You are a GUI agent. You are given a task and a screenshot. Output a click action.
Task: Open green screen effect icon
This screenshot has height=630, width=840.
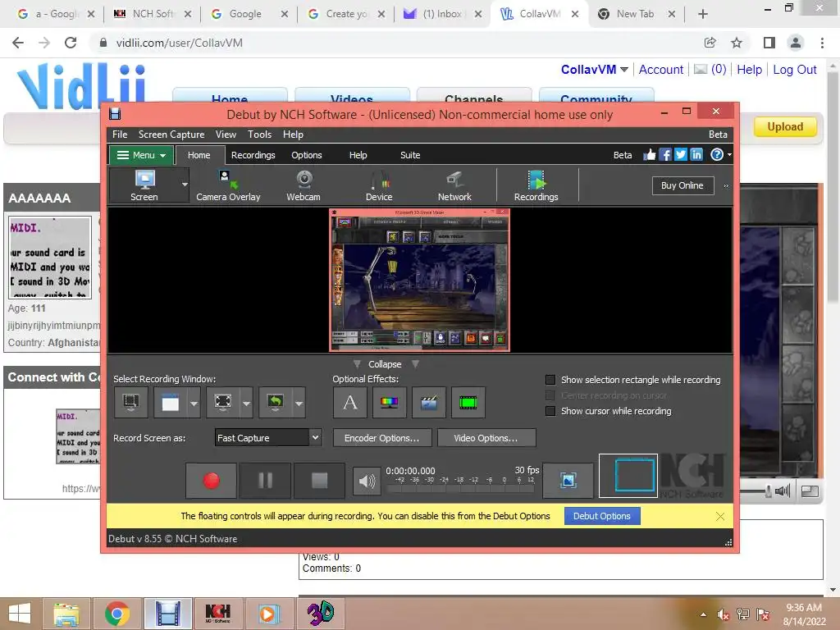click(x=468, y=402)
